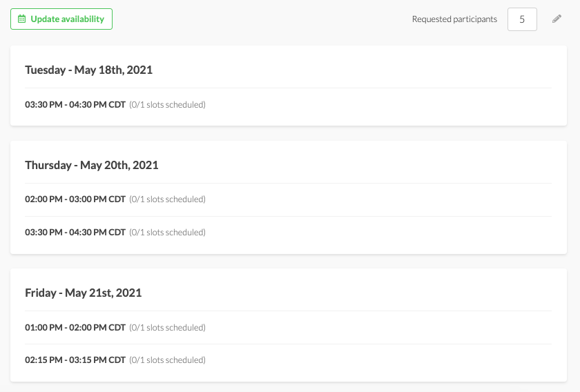Click the calendar icon on Update availability

click(x=22, y=19)
